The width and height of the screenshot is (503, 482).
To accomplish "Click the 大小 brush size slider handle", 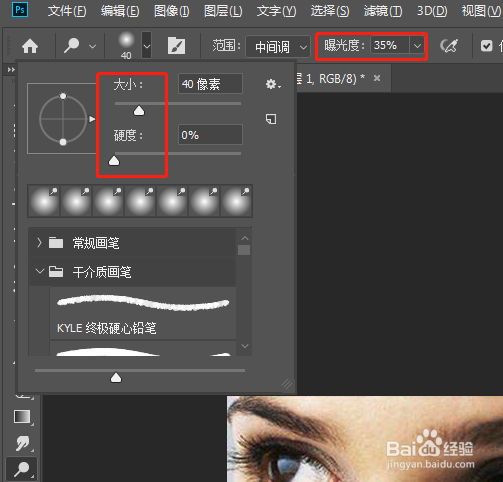I will click(x=139, y=111).
